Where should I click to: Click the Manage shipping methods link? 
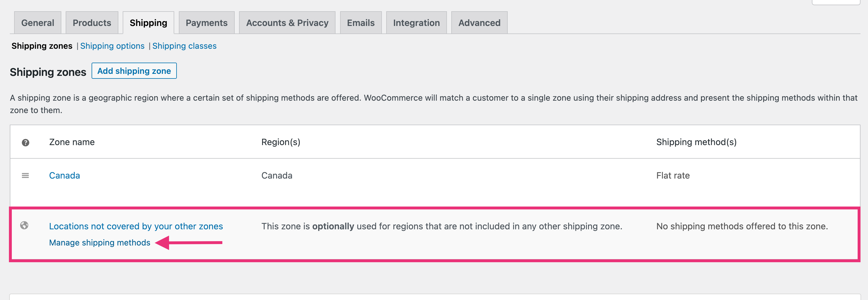[x=99, y=243]
